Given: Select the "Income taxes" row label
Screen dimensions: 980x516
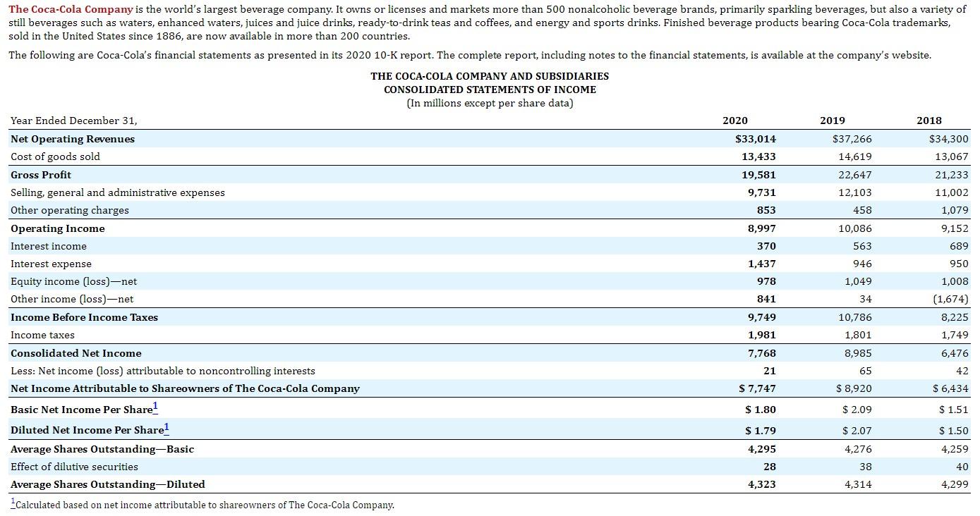Looking at the screenshot, I should click(x=42, y=335).
